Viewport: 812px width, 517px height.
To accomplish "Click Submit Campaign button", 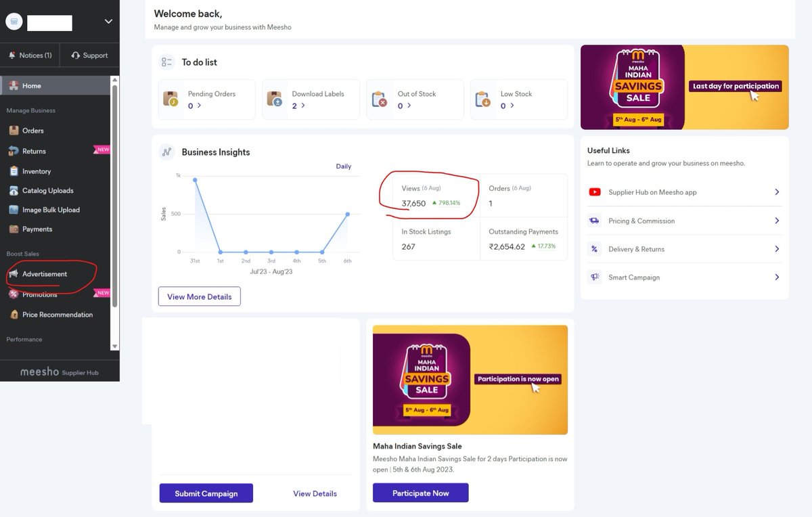I will 206,493.
